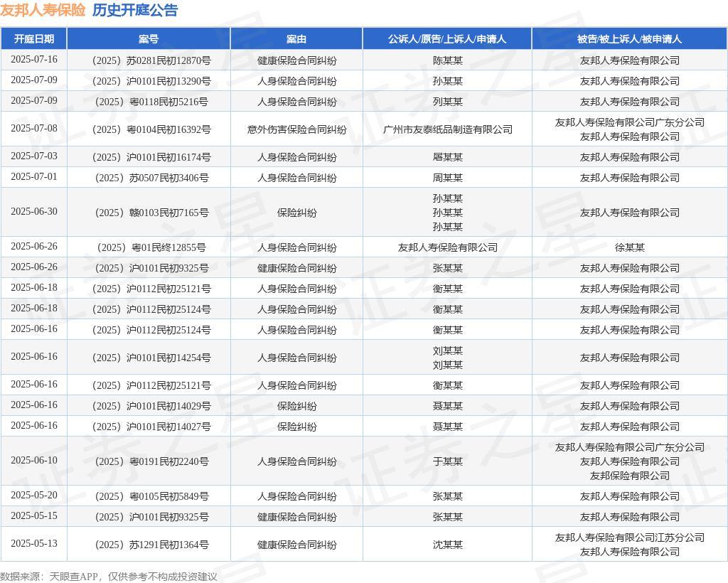Select plaintiff 于某某
Image resolution: width=728 pixels, height=583 pixels.
448,461
